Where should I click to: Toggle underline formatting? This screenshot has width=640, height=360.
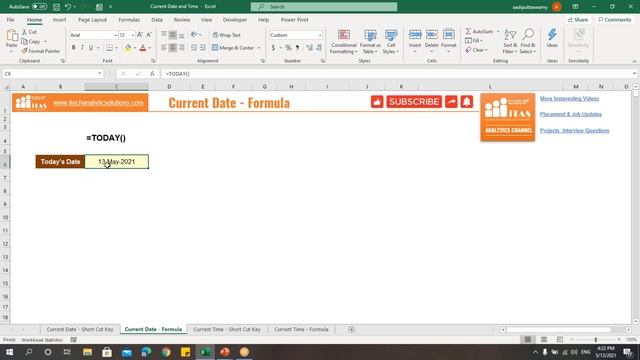point(91,48)
